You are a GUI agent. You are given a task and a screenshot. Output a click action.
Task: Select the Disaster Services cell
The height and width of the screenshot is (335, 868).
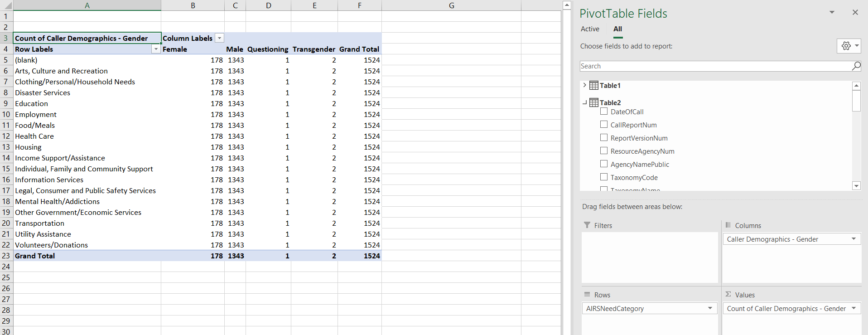tap(87, 92)
